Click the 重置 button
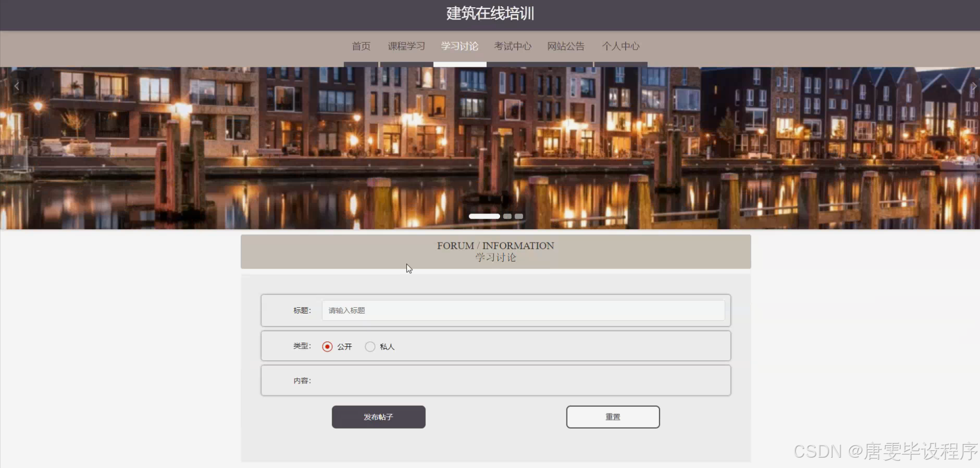The width and height of the screenshot is (980, 468). click(x=613, y=417)
